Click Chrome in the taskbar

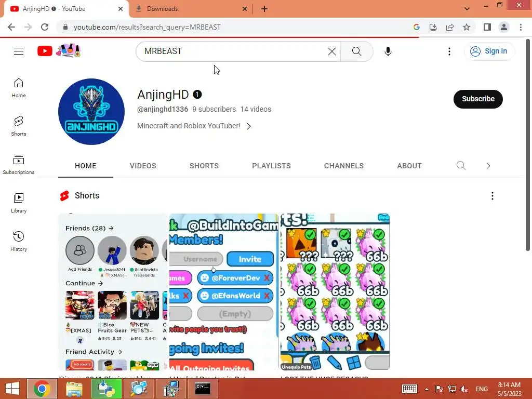[42, 389]
